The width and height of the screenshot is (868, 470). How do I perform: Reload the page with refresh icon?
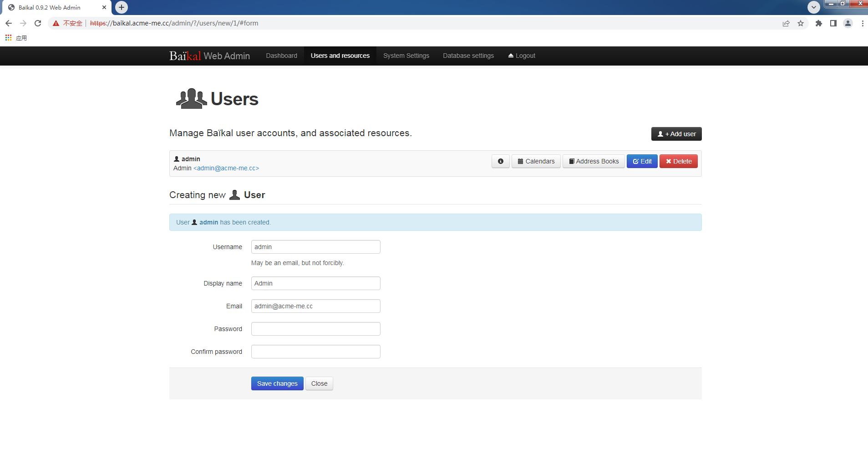click(x=38, y=23)
